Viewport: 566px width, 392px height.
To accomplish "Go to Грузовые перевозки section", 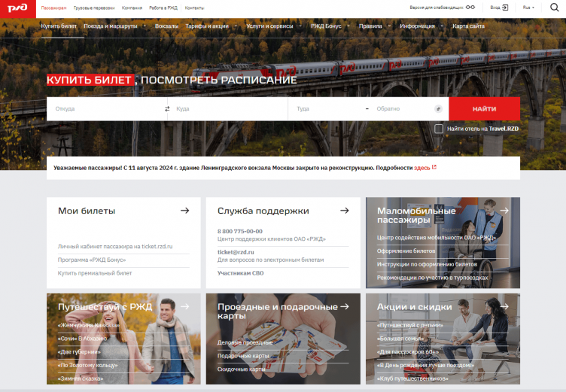I will pyautogui.click(x=94, y=8).
